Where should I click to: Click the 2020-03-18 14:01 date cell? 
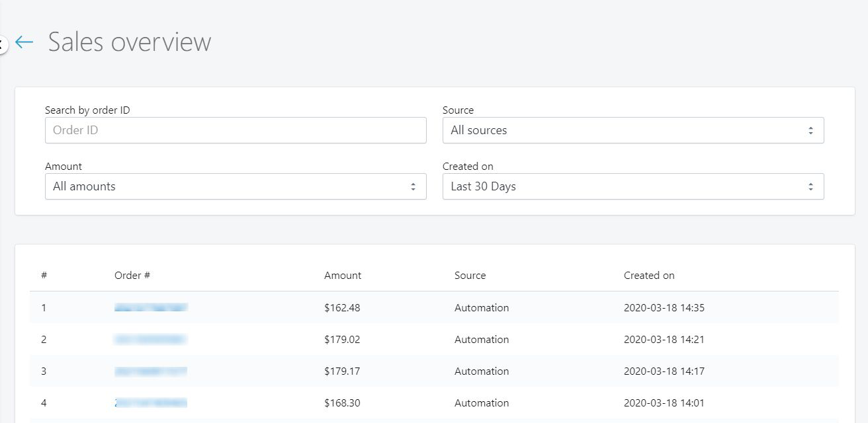[x=664, y=403]
